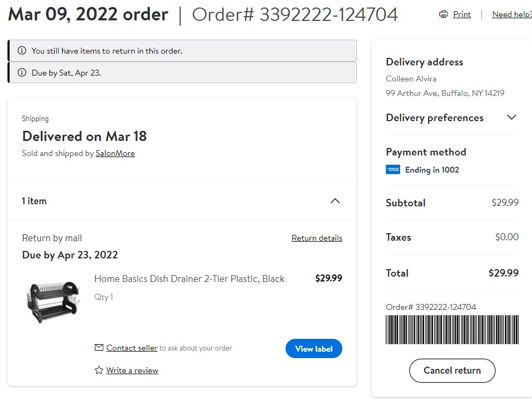The height and width of the screenshot is (401, 532).
Task: Open Home Basics Dish Drainer product title
Action: (189, 279)
